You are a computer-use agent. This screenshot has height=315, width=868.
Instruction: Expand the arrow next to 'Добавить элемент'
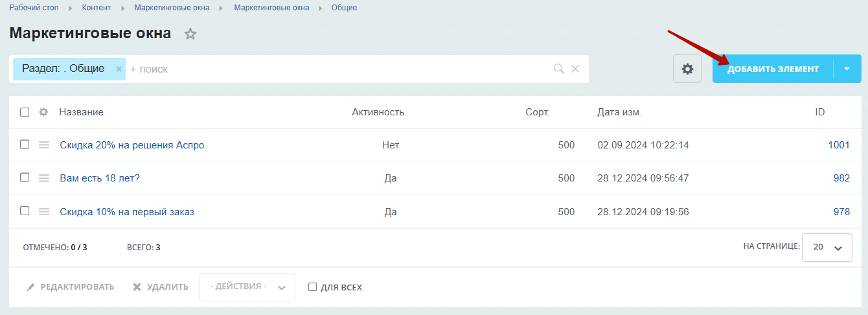pyautogui.click(x=847, y=69)
